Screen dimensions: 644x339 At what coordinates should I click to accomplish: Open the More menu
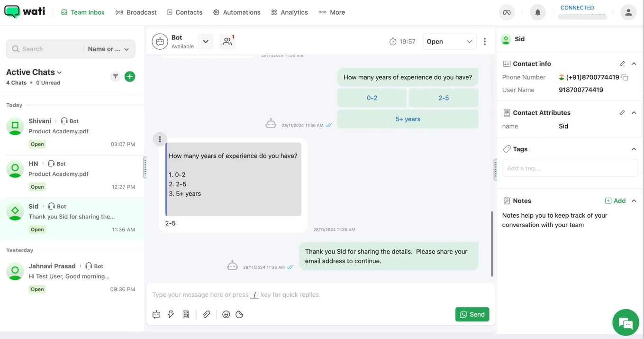(x=332, y=12)
